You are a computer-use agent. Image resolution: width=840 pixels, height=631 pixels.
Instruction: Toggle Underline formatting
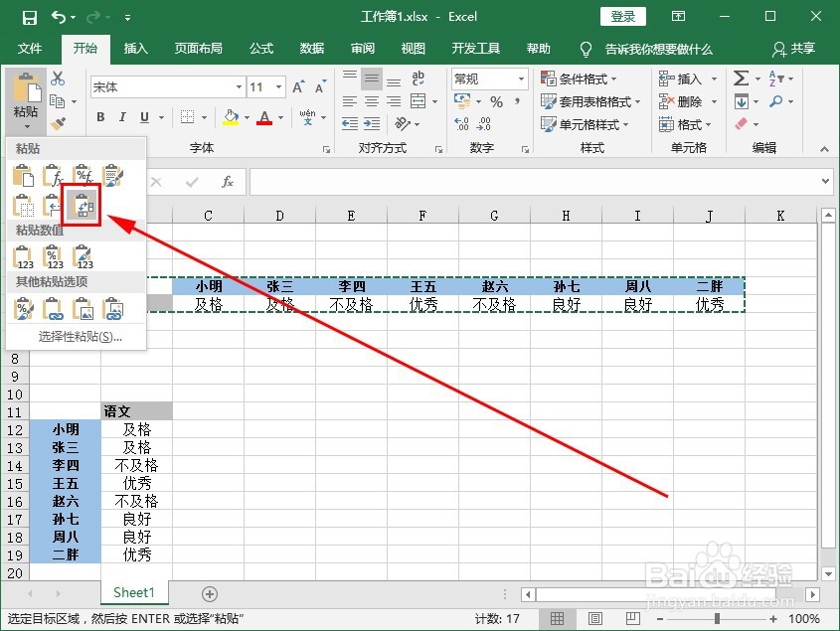pos(144,117)
